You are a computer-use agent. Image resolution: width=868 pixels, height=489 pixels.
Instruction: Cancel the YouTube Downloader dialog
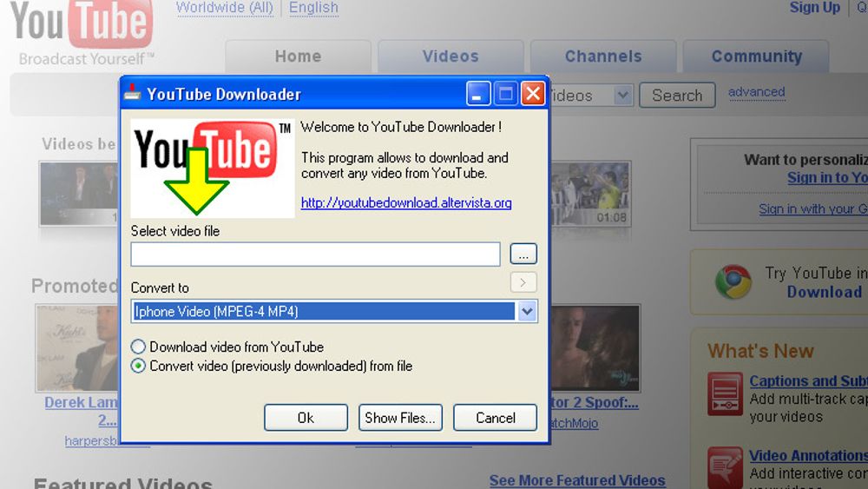tap(495, 418)
